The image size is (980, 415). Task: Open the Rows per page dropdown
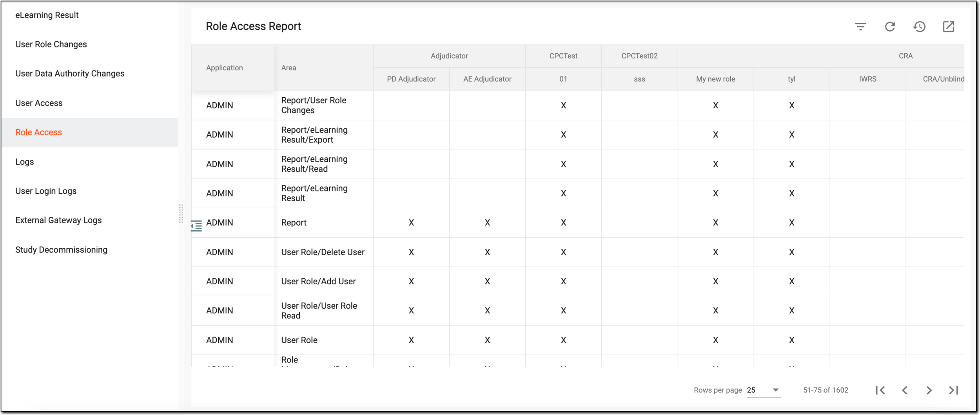coord(763,390)
